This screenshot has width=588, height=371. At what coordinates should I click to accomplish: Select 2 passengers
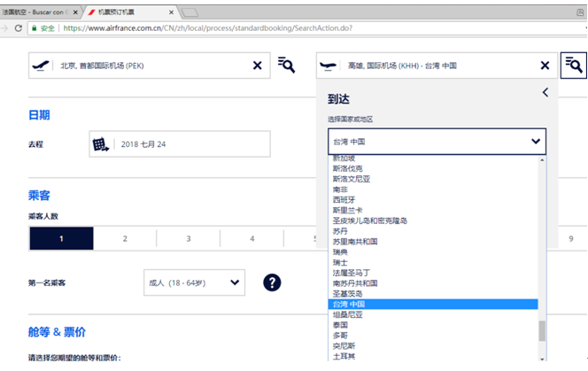pos(125,238)
